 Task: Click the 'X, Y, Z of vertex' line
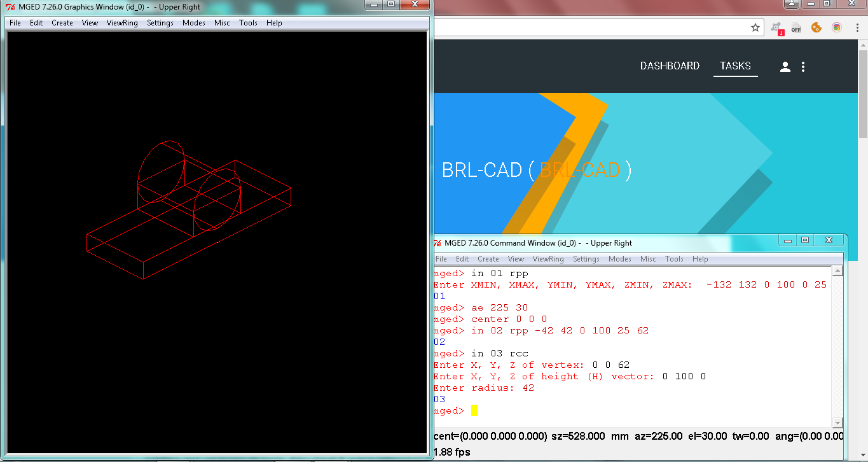pos(532,365)
